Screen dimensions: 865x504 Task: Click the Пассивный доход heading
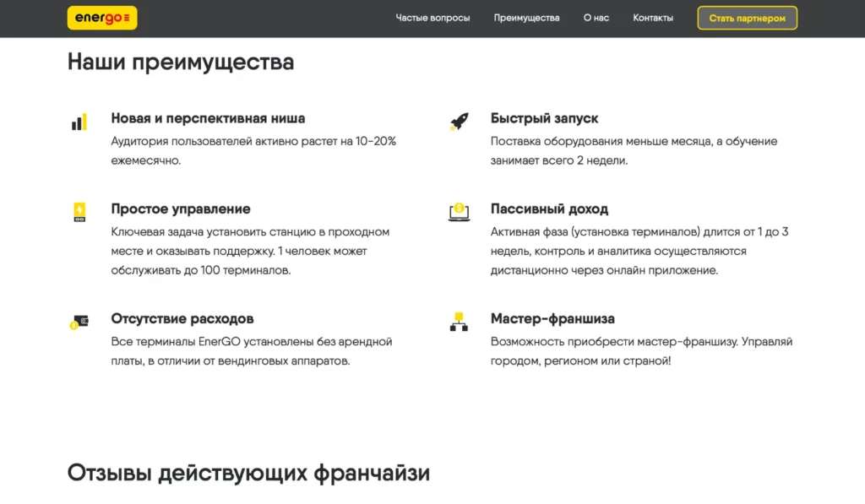pos(549,209)
